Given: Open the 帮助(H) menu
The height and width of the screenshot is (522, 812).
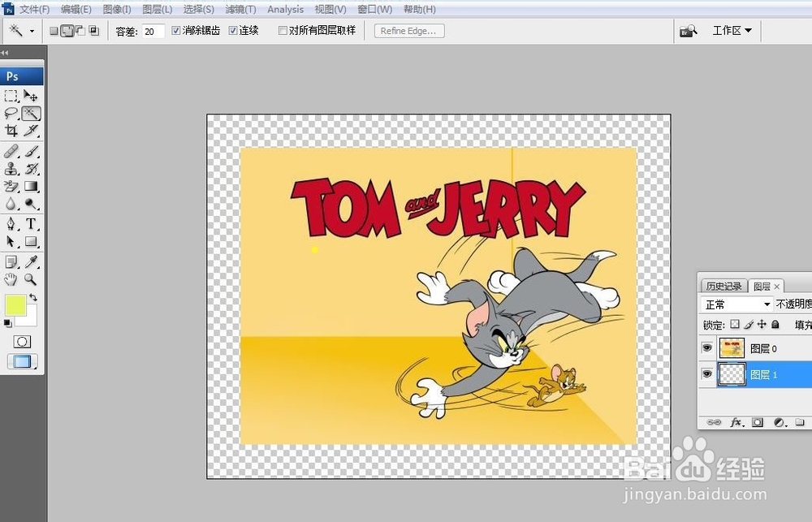Looking at the screenshot, I should 420,9.
